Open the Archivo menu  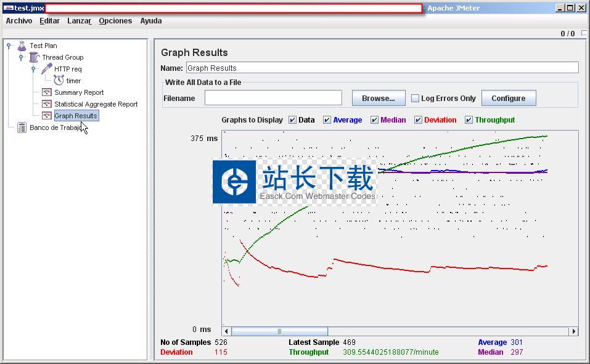tap(19, 20)
